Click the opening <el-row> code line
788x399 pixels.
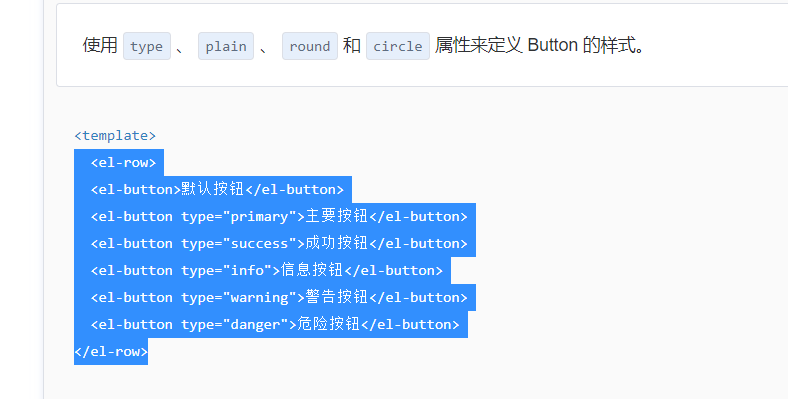pos(124,163)
